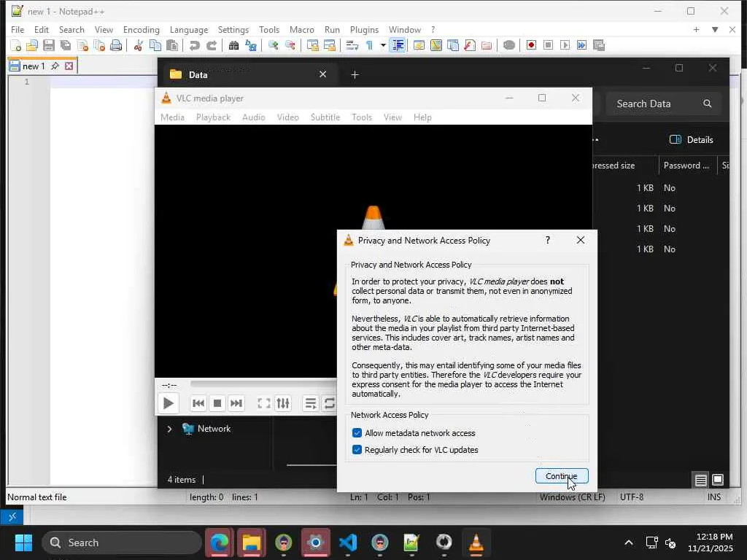Screen dimensions: 747x560
Task: Open the Plugins menu in Notepad++
Action: [365, 29]
